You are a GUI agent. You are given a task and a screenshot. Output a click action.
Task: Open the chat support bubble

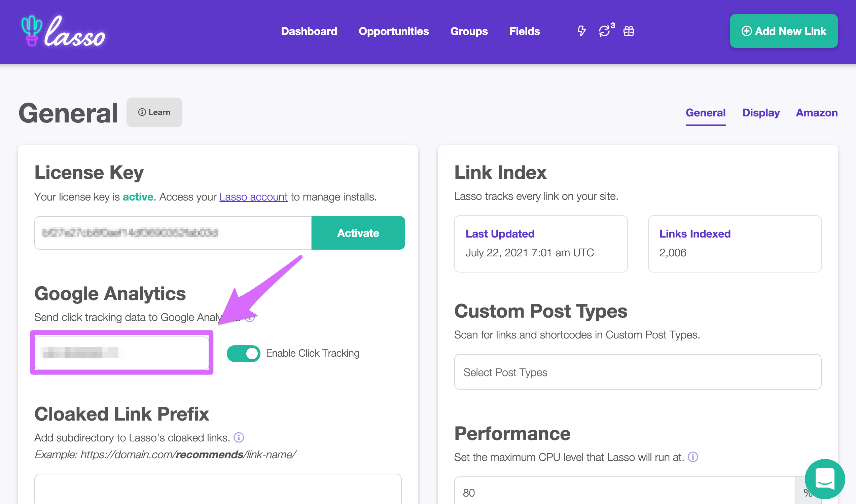click(x=825, y=478)
